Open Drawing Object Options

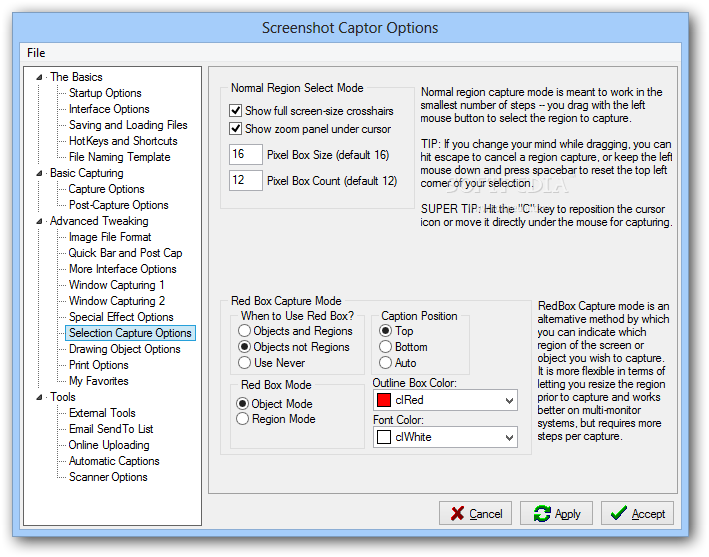[124, 349]
